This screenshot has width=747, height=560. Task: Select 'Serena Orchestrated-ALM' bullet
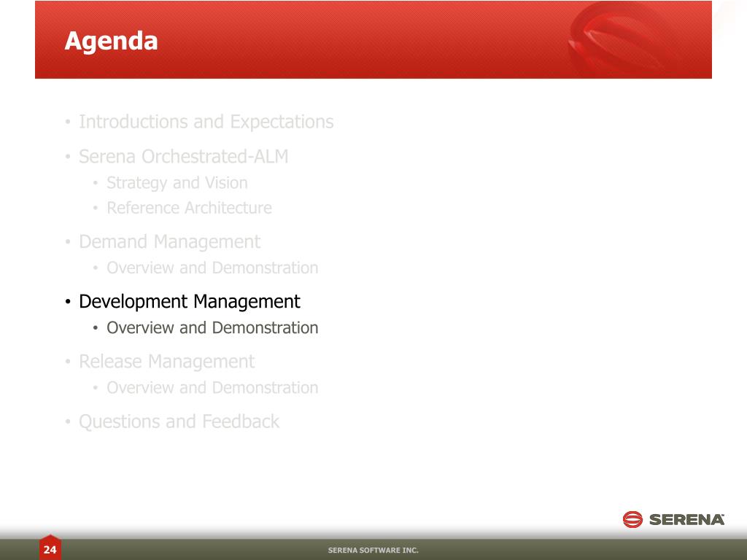tap(183, 157)
